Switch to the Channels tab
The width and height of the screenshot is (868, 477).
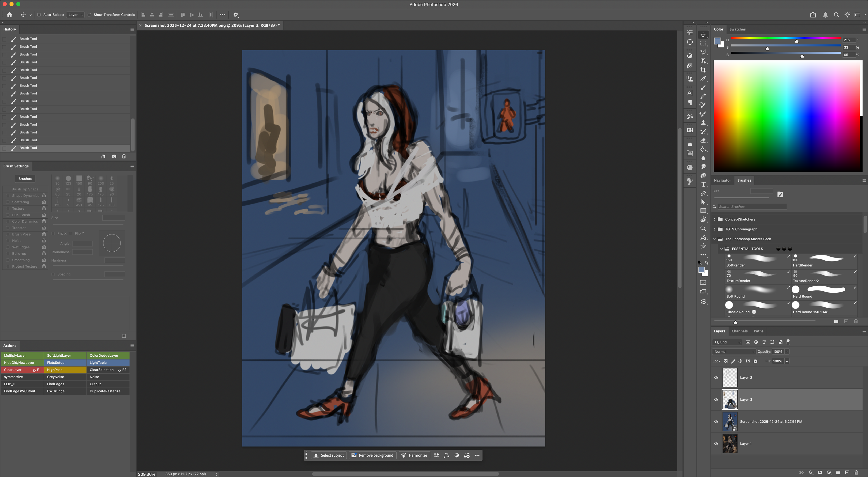739,331
